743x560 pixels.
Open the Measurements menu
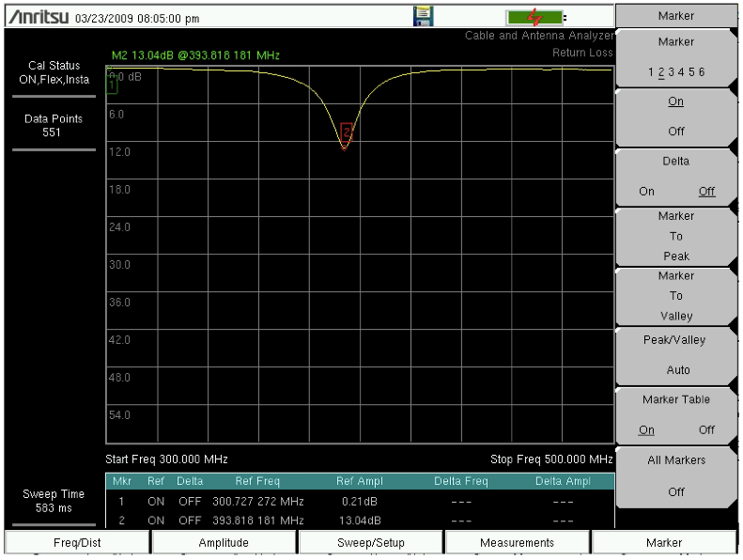pos(517,542)
